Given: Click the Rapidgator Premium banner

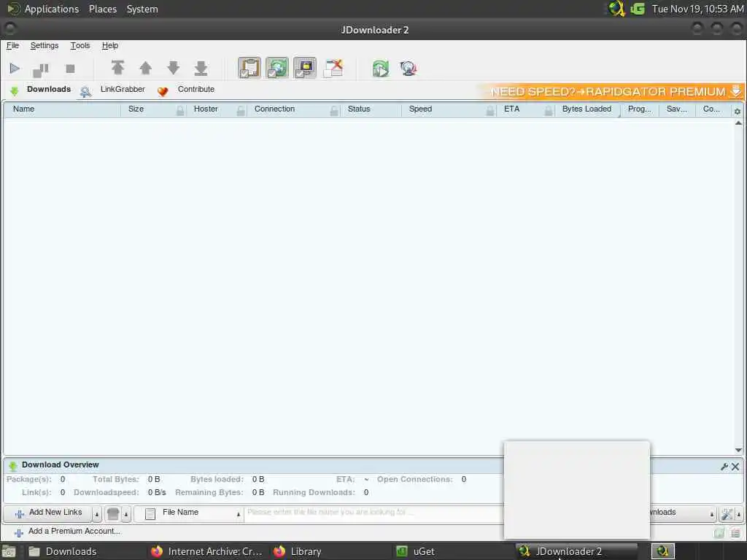Looking at the screenshot, I should (x=611, y=91).
